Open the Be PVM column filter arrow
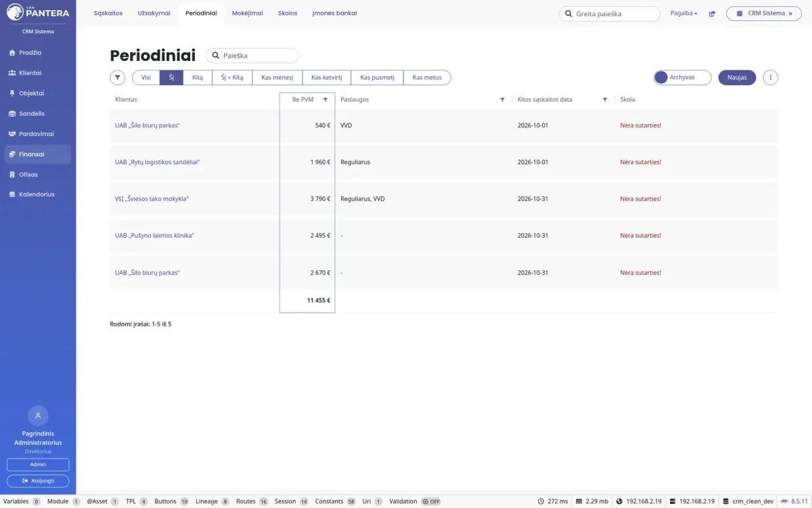The image size is (812, 508). [325, 100]
